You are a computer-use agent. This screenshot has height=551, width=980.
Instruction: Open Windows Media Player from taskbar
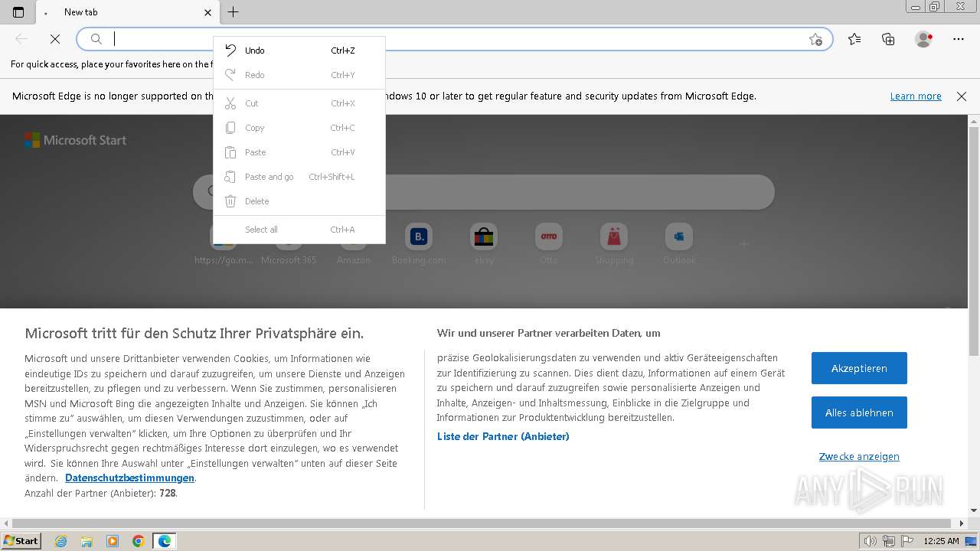pyautogui.click(x=113, y=541)
